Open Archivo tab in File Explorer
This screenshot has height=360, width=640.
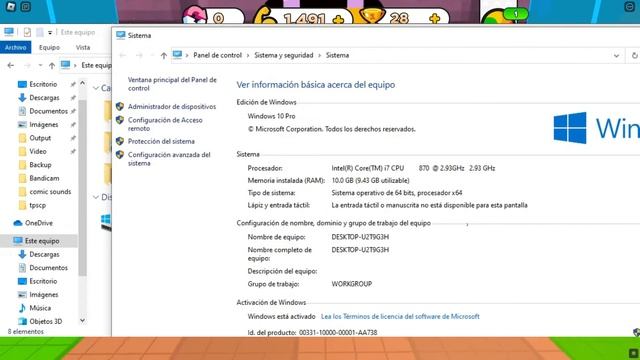pyautogui.click(x=16, y=47)
